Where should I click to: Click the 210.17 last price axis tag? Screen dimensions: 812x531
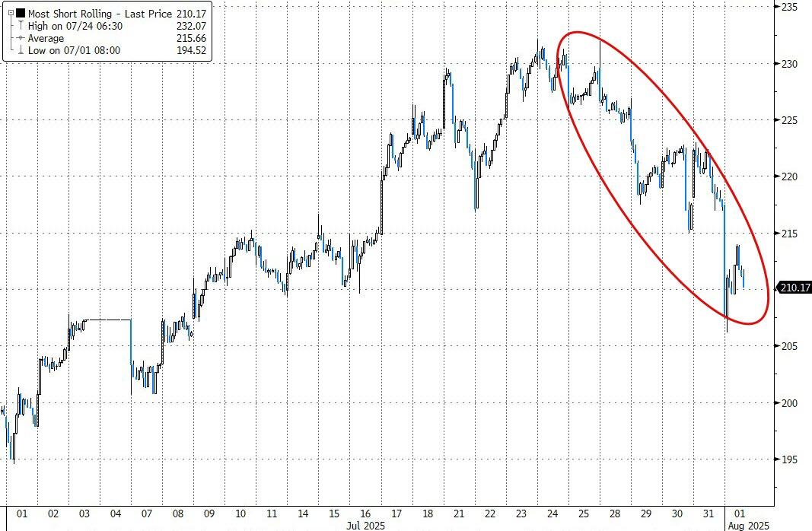(794, 288)
